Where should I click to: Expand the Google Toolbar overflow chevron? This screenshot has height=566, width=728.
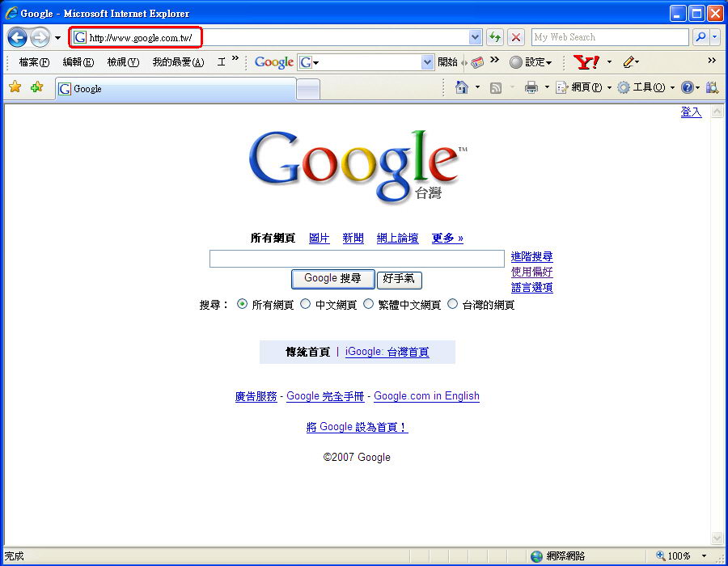[x=494, y=59]
